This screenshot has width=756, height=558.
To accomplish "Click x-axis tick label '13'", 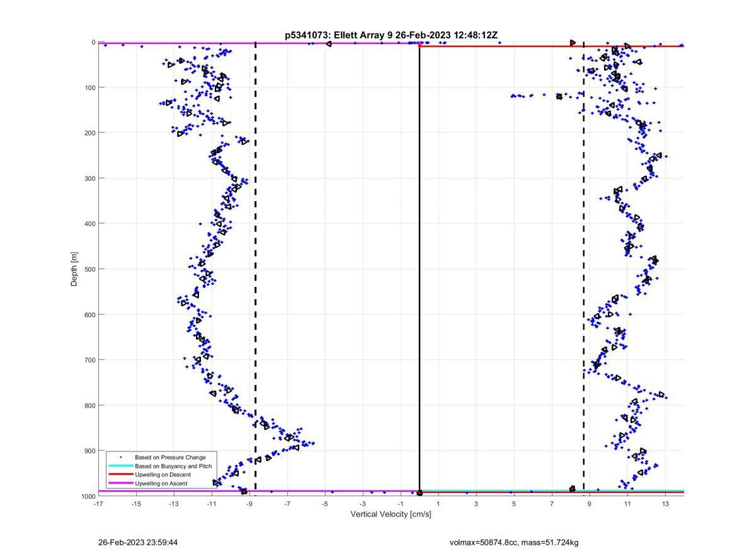I will tap(665, 504).
